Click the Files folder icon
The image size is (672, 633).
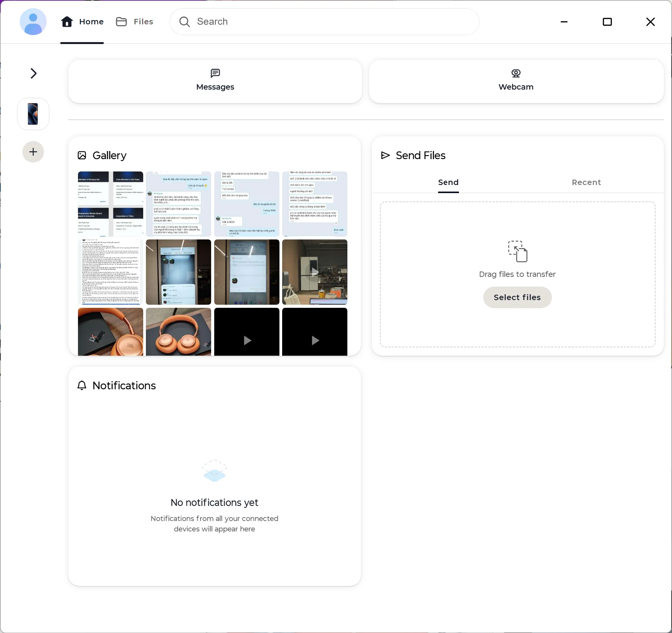coord(121,22)
